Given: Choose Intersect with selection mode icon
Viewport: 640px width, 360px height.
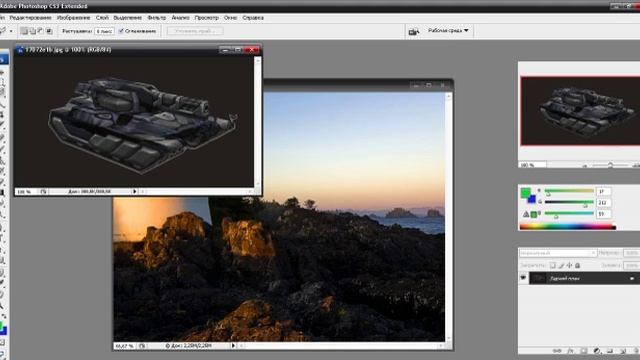Looking at the screenshot, I should click(49, 31).
